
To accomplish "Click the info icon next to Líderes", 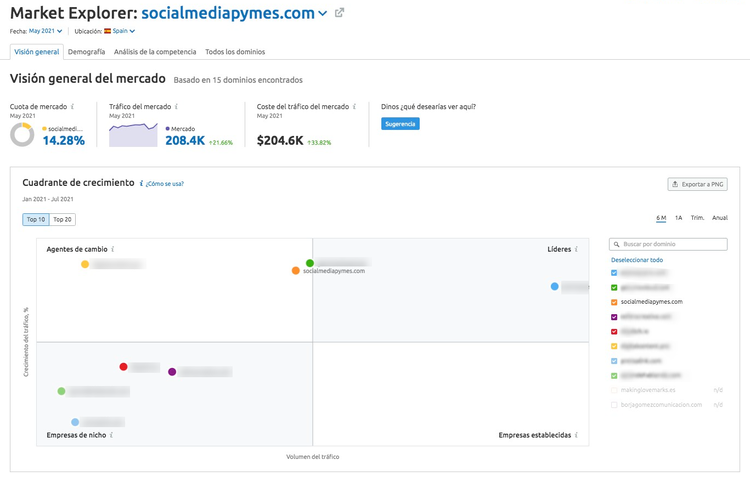I will pos(576,249).
